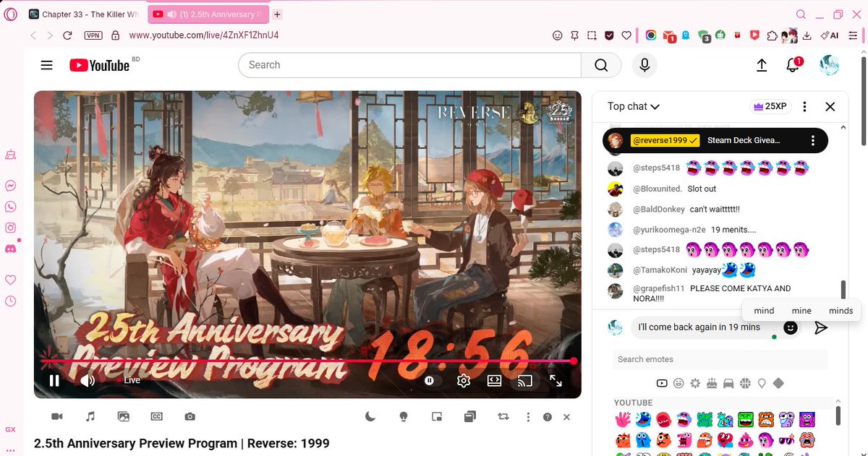Viewport: 868px width, 456px height.
Task: Open Messenger in Opera sidebar
Action: pyautogui.click(x=10, y=186)
